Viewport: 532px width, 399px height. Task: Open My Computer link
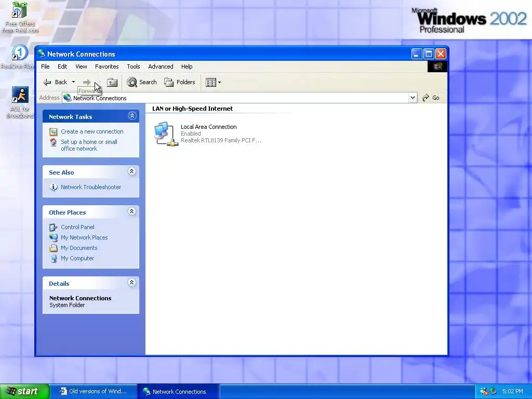(77, 258)
